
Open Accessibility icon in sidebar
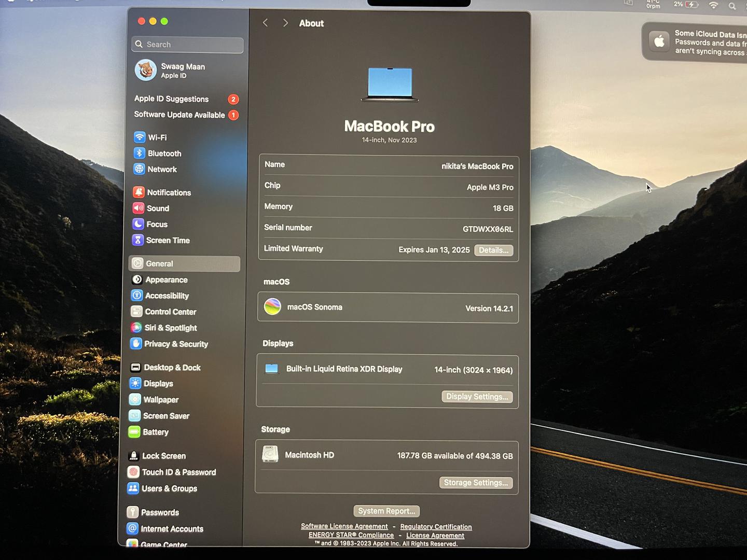[x=137, y=296]
